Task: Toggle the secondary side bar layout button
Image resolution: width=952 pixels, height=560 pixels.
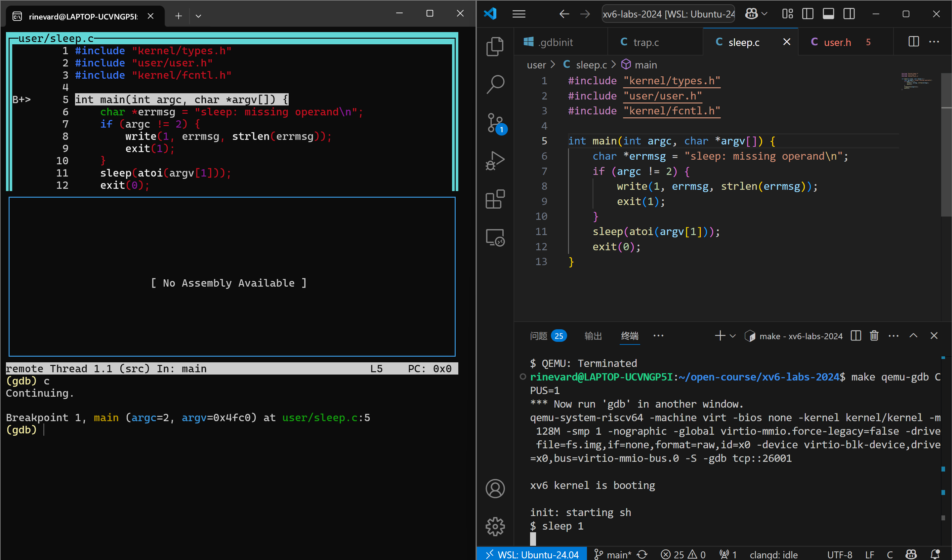Action: 849,14
